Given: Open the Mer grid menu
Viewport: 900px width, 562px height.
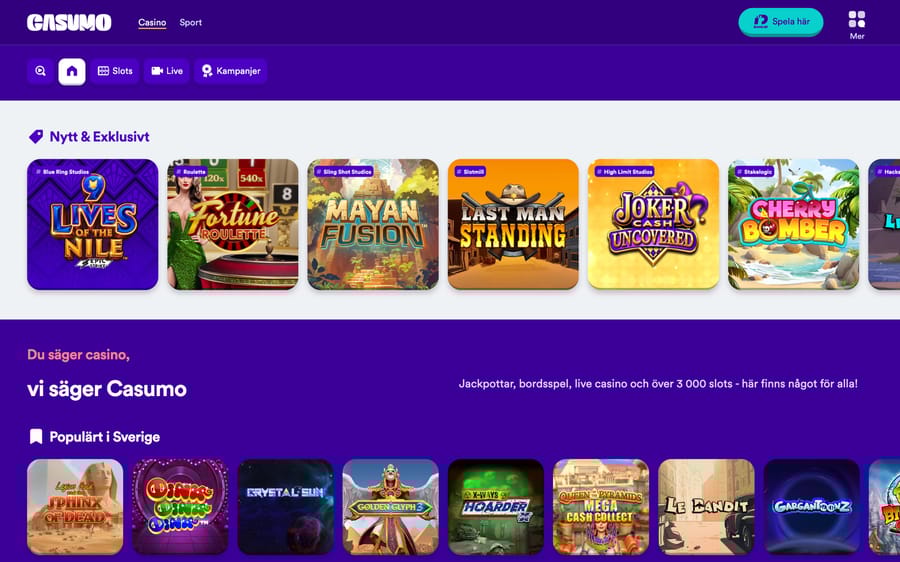Looking at the screenshot, I should pos(857,25).
